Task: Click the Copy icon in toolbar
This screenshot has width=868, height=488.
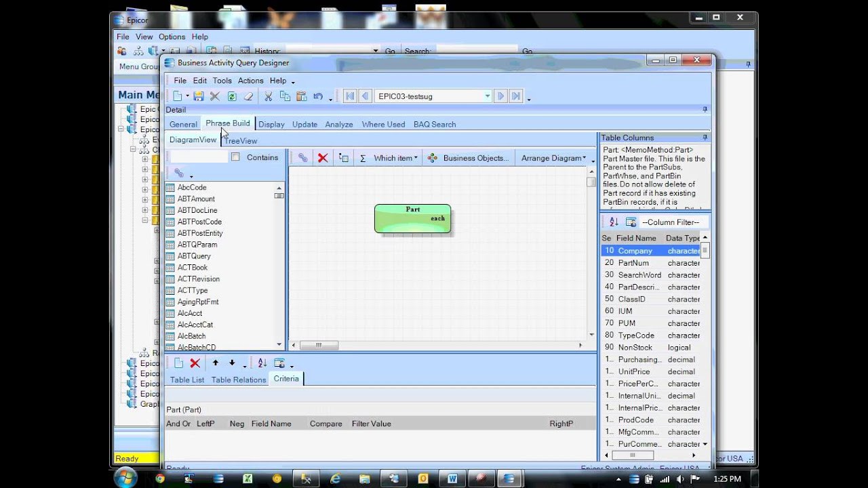Action: (x=285, y=96)
